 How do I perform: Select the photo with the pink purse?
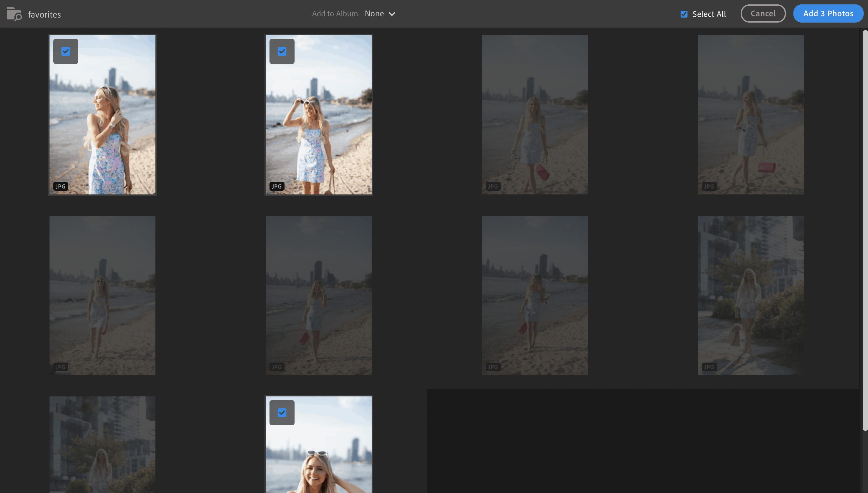750,115
